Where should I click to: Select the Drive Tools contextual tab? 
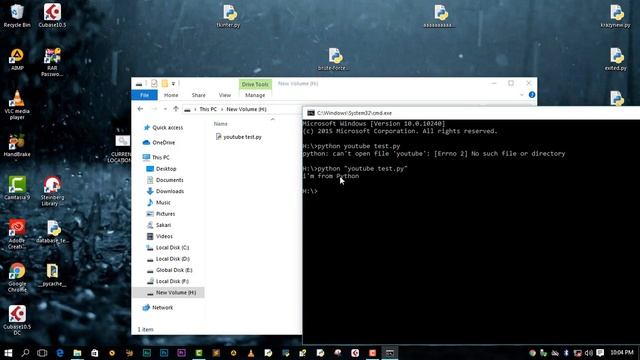255,84
